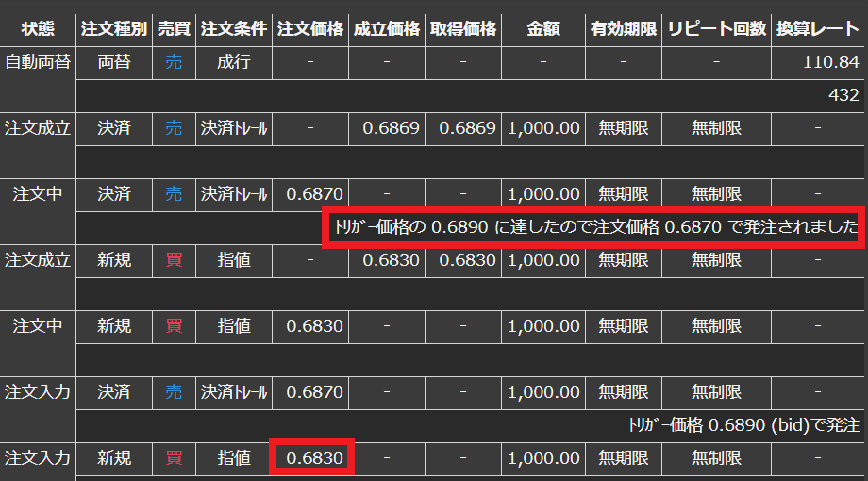
Task: Click 売 in the 注文入力 決済 row
Action: click(174, 391)
